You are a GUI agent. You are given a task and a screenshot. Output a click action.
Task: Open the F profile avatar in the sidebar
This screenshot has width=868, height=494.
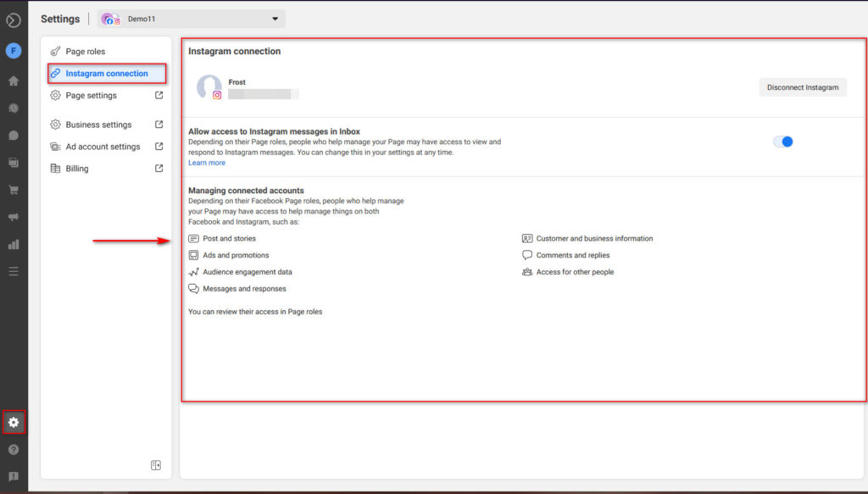[x=14, y=51]
